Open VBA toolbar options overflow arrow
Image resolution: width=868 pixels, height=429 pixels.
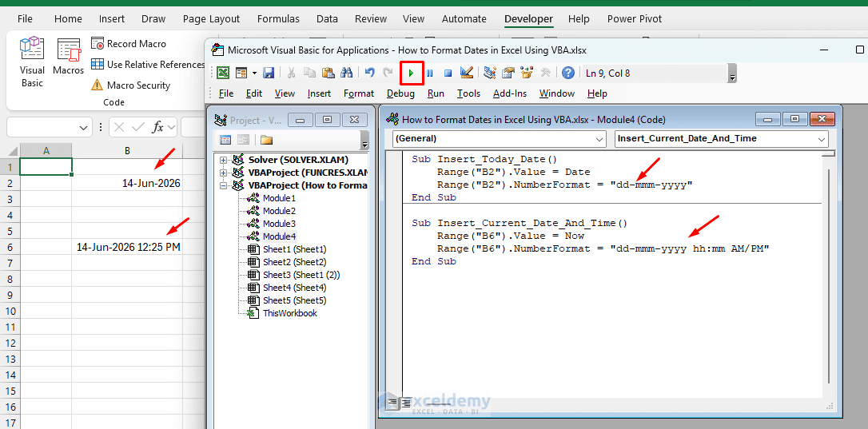pos(733,73)
